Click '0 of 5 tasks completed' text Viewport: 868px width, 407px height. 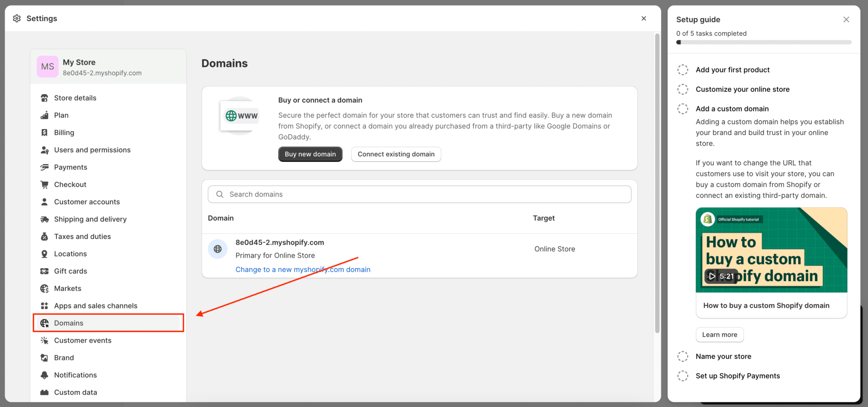tap(711, 33)
